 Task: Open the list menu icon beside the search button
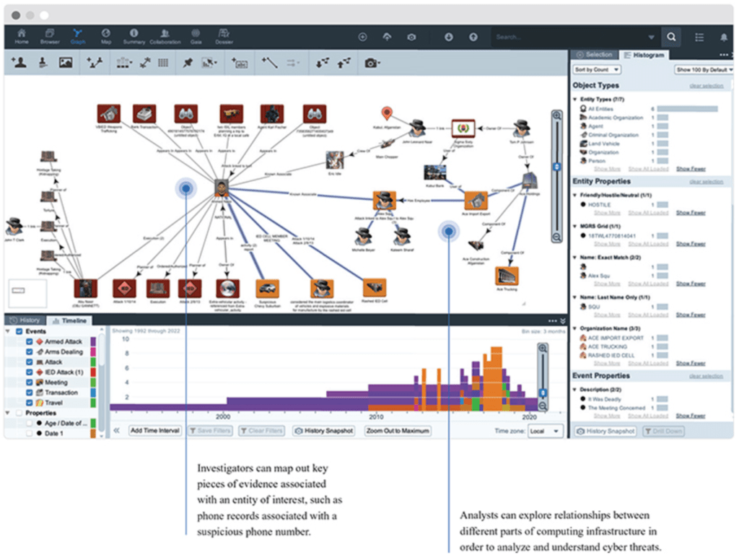699,38
